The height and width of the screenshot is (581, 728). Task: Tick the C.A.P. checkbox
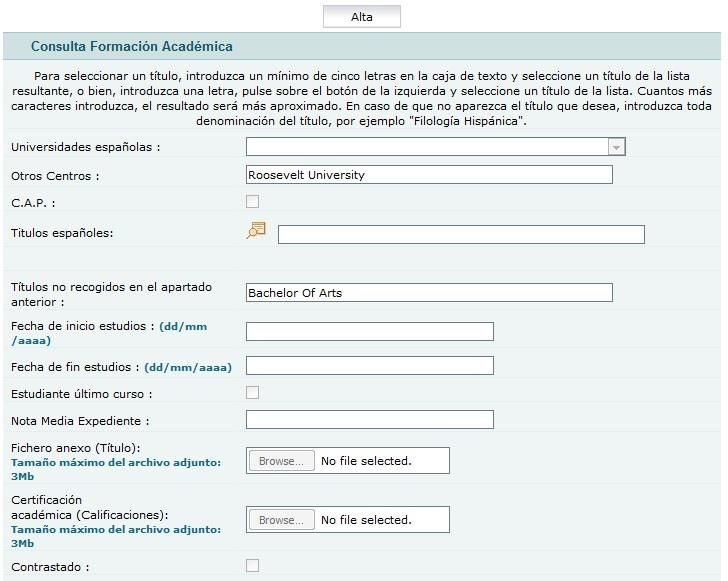click(253, 202)
